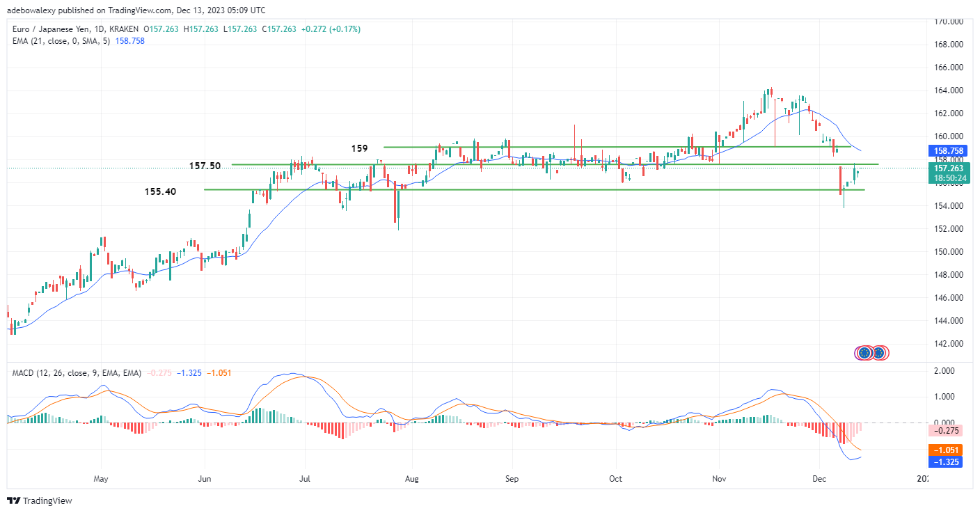Open the EU flag event marker nearest the price axis
980x513 pixels.
pos(879,353)
